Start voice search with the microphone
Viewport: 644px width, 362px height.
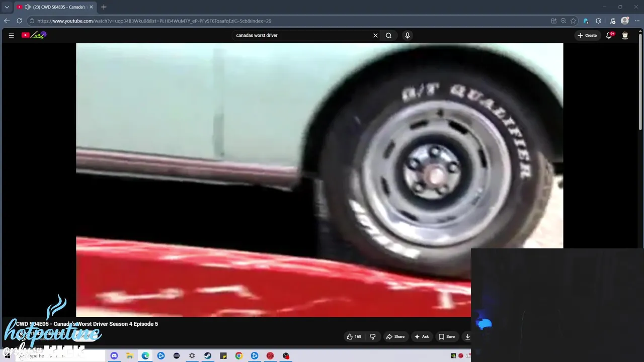[408, 35]
